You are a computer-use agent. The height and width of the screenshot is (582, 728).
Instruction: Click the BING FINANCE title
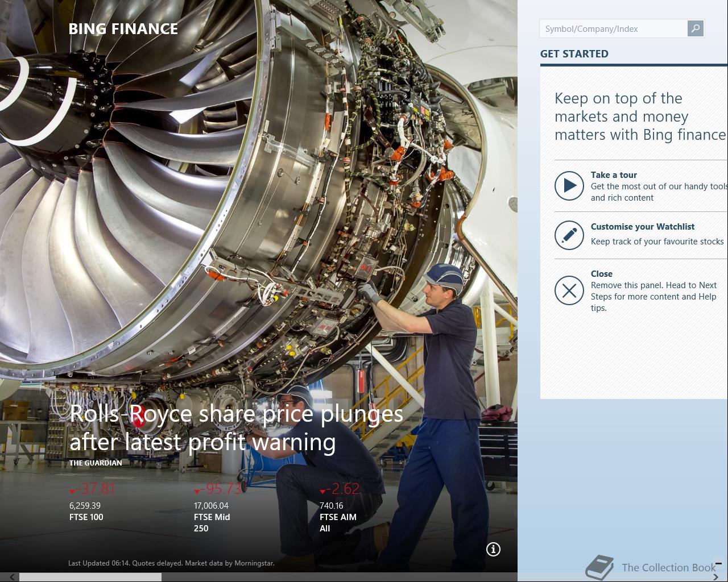[x=123, y=29]
